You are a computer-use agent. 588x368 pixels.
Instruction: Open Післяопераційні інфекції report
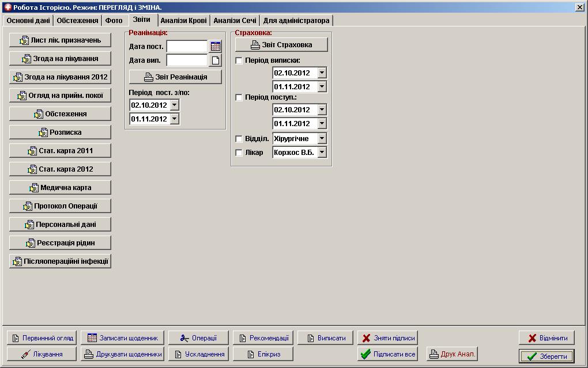point(60,261)
